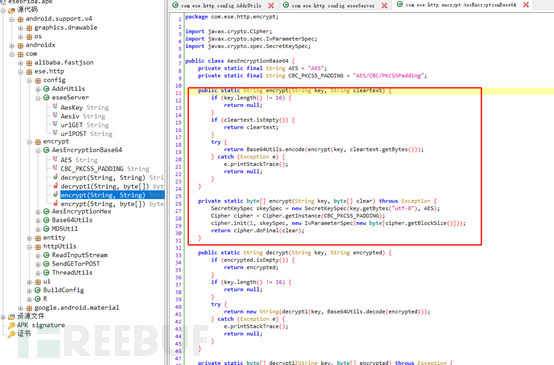Click the encrypt(String, byte[]) method icon

(55, 203)
